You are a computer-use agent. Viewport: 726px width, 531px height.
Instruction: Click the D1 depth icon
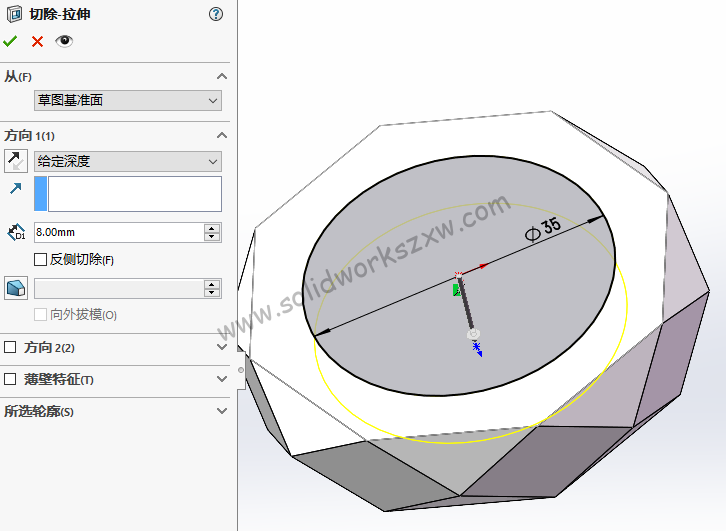[17, 232]
